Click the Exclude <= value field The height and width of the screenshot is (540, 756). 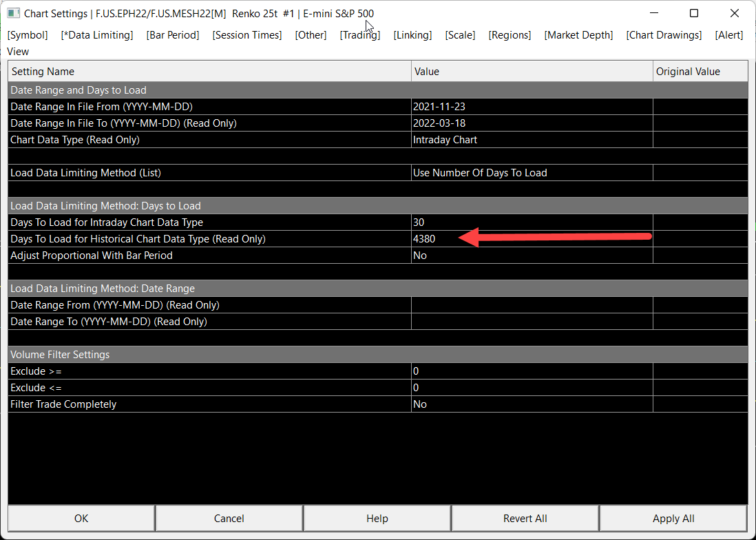532,388
